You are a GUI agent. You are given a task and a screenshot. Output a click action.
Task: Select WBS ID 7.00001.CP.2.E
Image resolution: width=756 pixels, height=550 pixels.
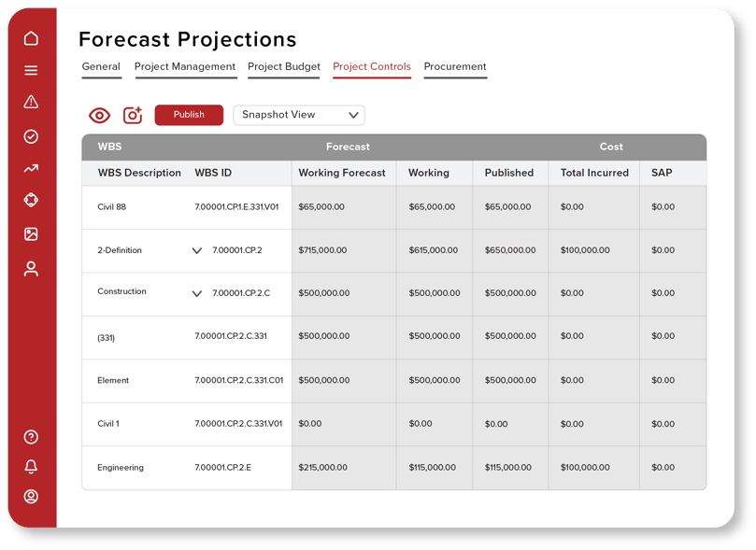[222, 468]
